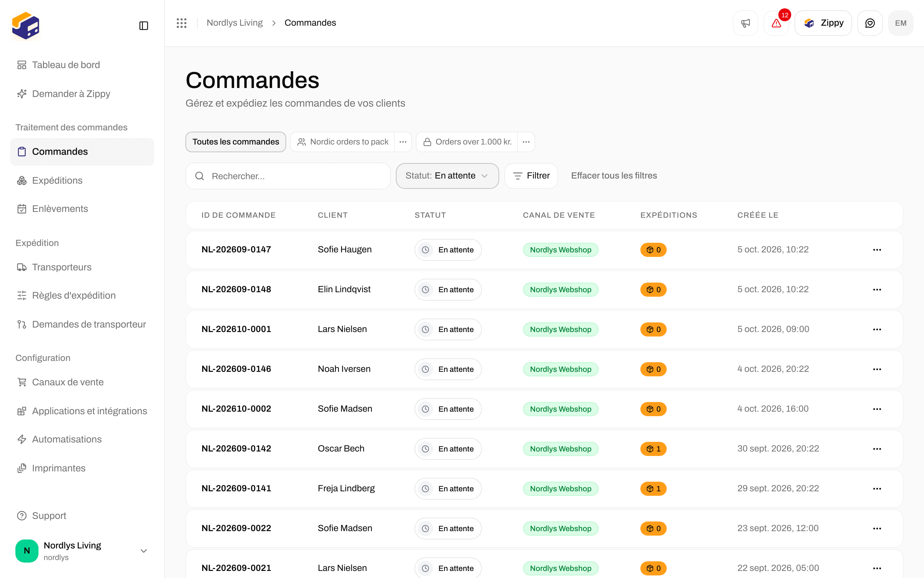This screenshot has height=578, width=924.
Task: Open EM user avatar menu
Action: coord(901,23)
